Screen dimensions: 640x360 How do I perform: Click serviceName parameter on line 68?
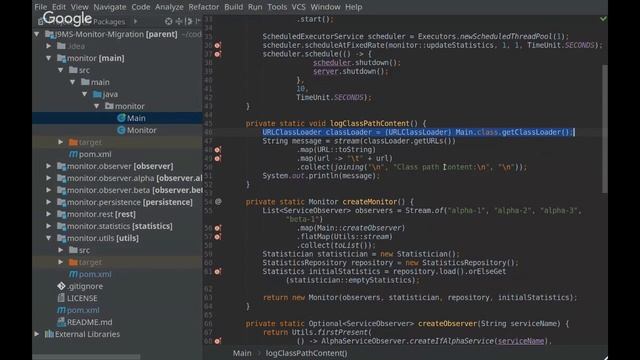[521, 341]
